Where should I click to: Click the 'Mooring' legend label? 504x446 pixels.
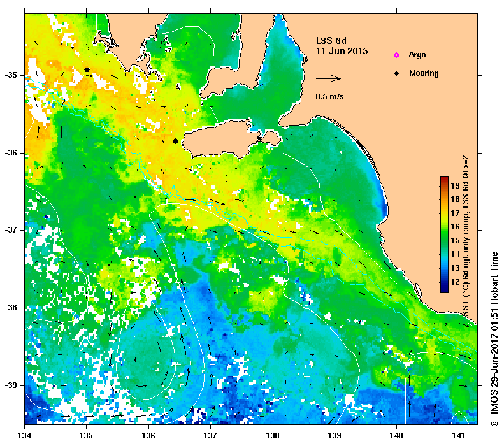coord(424,73)
